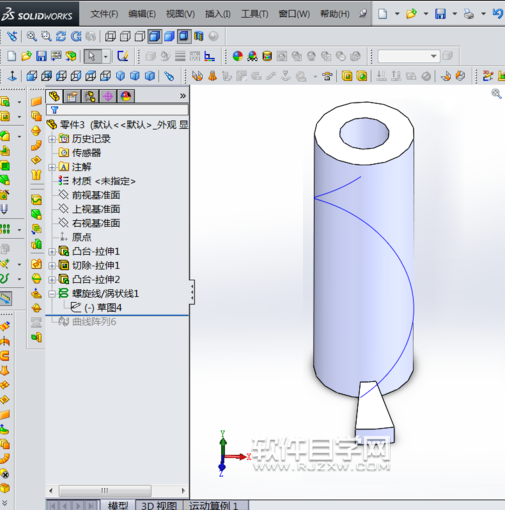Click the Sketch pencil icon in standard toolbar

coord(123,56)
